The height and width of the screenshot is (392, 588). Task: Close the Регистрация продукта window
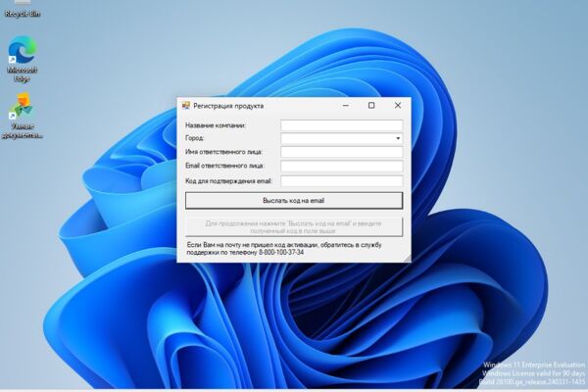(398, 106)
